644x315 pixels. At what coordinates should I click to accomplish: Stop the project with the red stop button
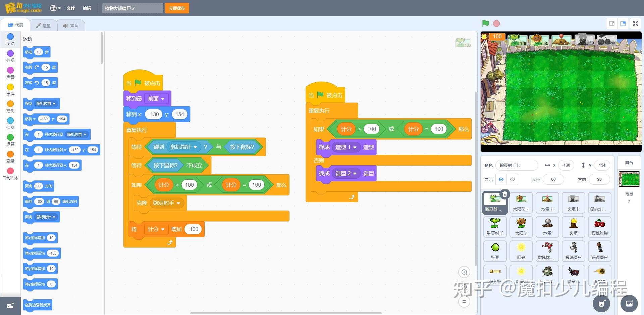coord(496,24)
